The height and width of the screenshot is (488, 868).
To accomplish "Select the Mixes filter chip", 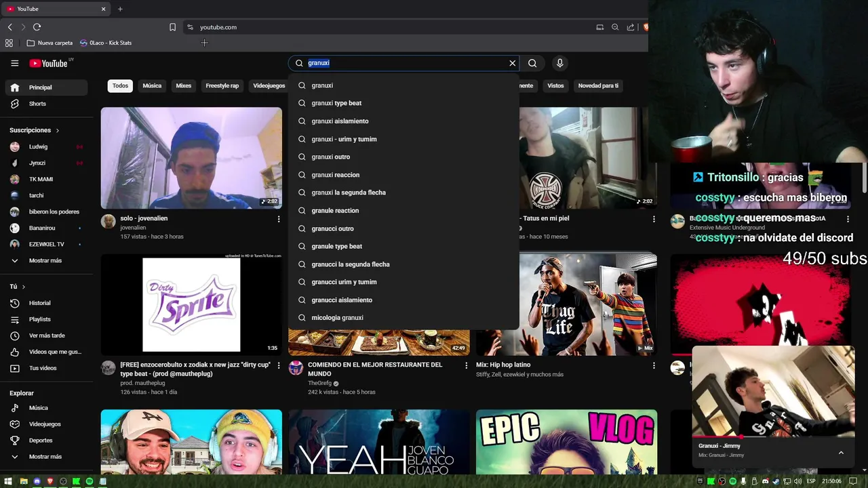I will click(184, 86).
